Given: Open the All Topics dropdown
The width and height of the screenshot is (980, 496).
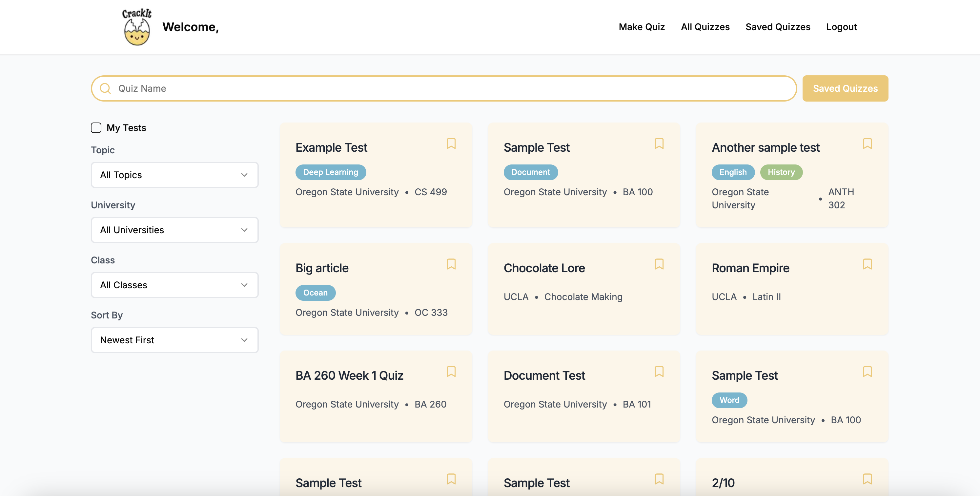Looking at the screenshot, I should tap(174, 175).
